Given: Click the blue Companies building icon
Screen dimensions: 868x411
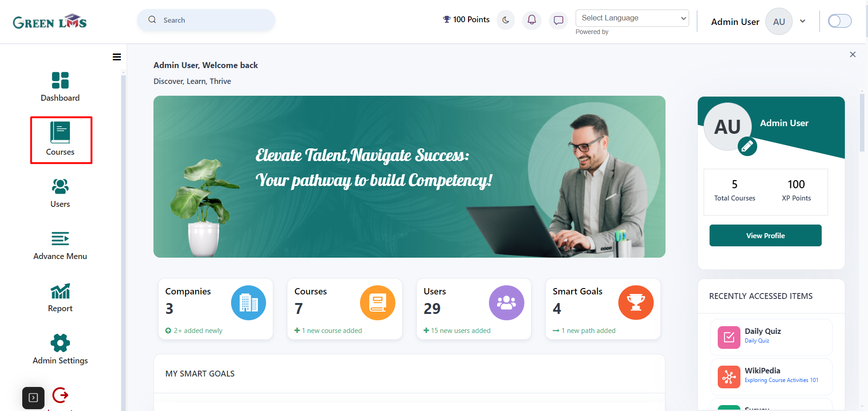Looking at the screenshot, I should [248, 303].
